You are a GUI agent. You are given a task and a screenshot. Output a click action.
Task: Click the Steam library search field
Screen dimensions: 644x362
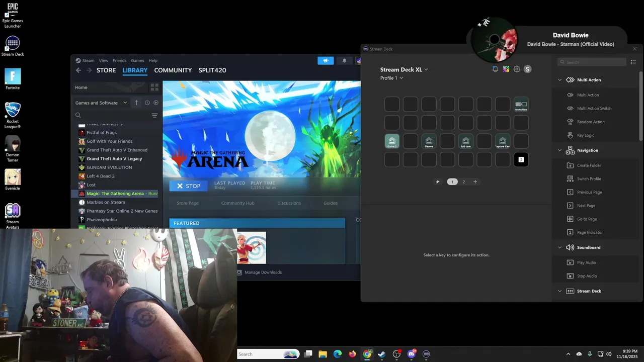112,116
